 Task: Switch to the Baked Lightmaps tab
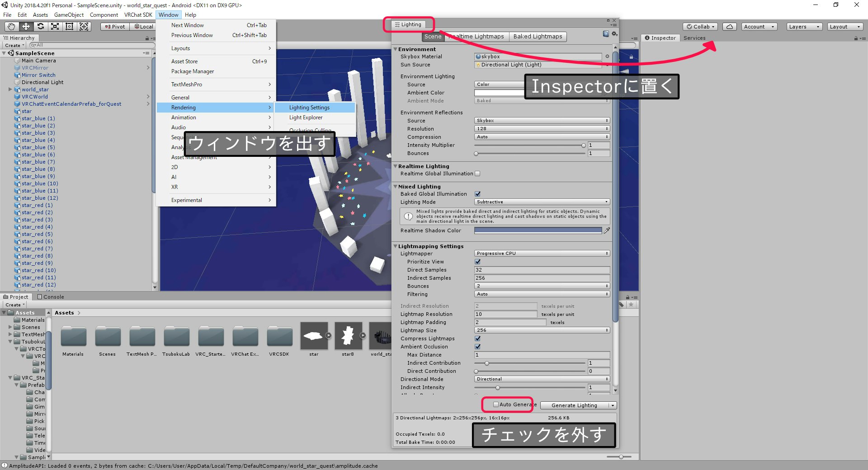538,37
